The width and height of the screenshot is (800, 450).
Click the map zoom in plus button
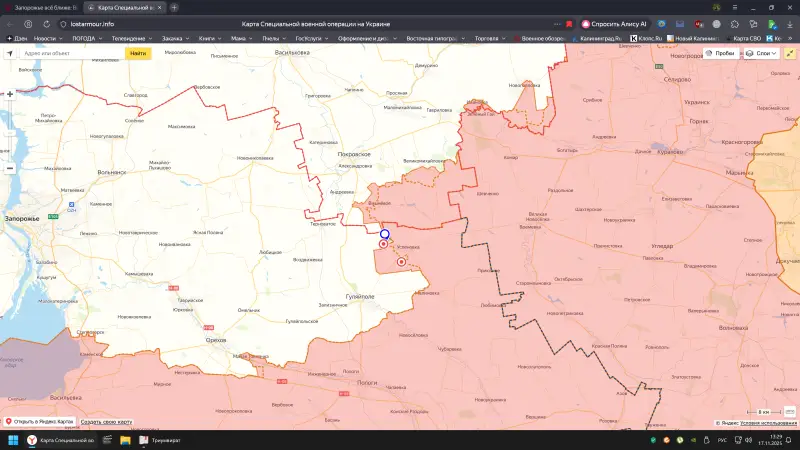point(10,94)
